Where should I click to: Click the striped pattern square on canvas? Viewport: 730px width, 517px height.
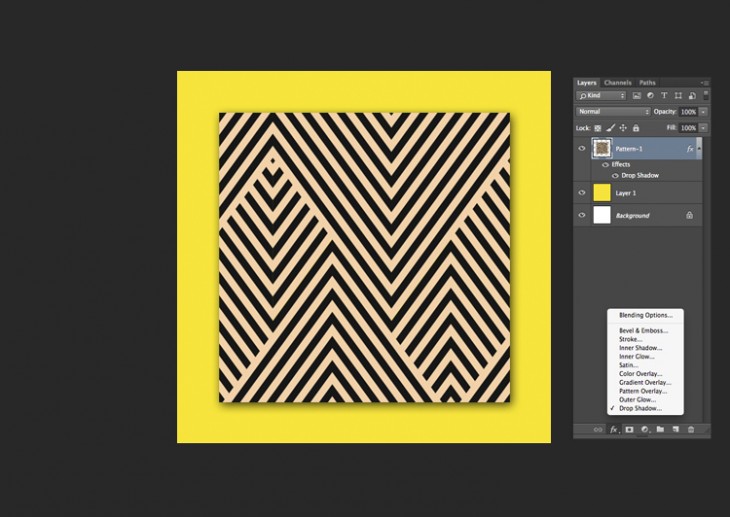365,257
